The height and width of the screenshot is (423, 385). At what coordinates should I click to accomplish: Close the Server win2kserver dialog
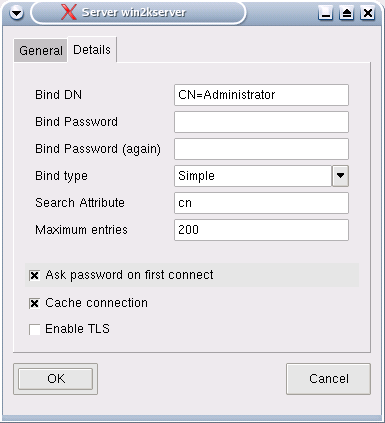(368, 13)
